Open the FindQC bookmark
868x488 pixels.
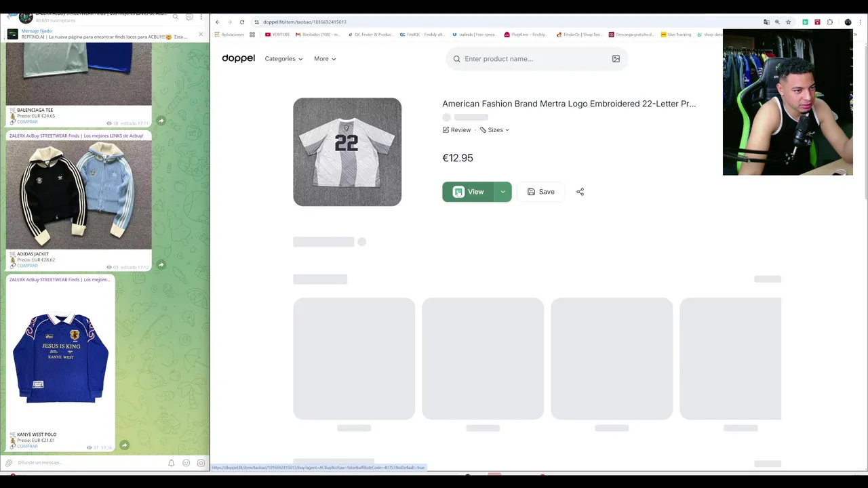pos(422,35)
